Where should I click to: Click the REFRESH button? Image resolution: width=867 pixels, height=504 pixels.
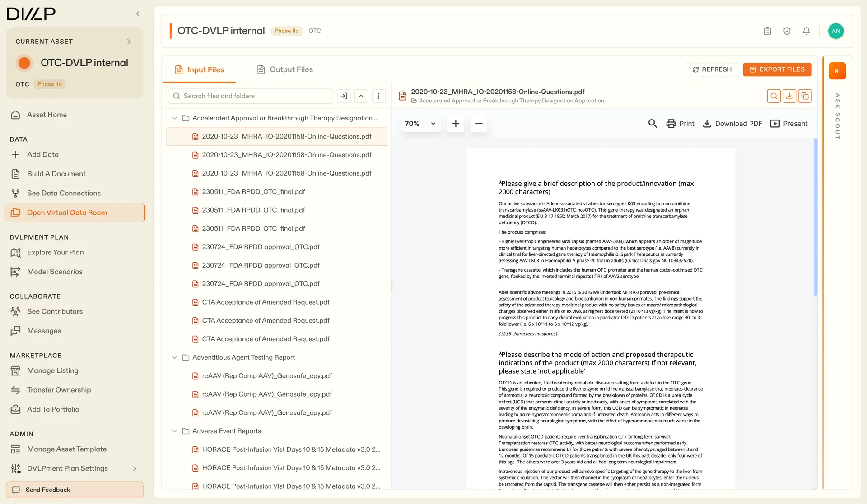(x=712, y=69)
